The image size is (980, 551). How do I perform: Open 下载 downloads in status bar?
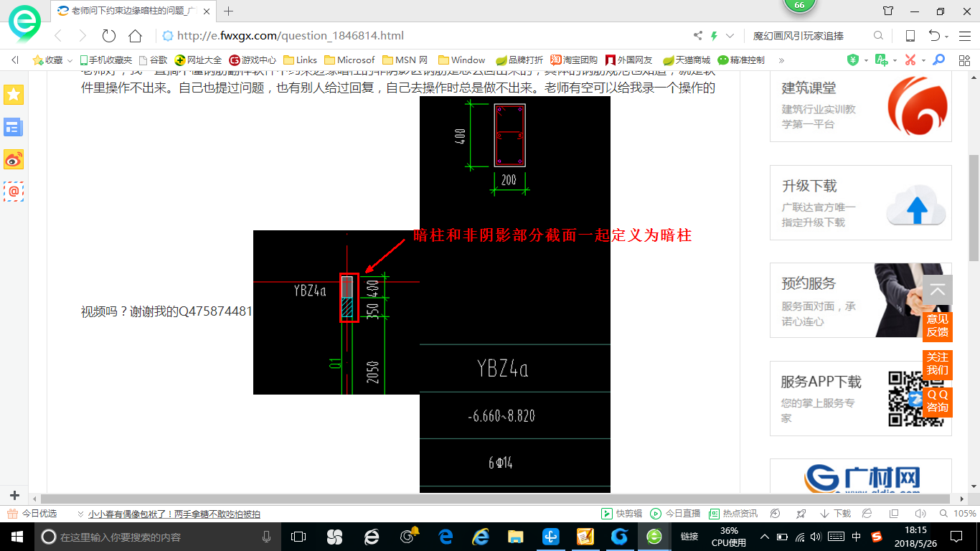(x=836, y=514)
